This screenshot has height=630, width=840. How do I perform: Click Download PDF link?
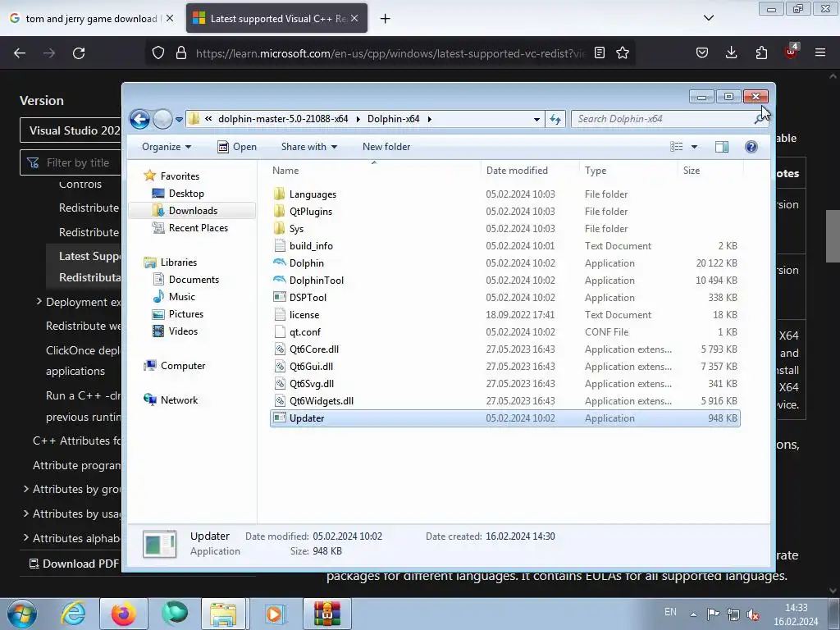coord(75,564)
